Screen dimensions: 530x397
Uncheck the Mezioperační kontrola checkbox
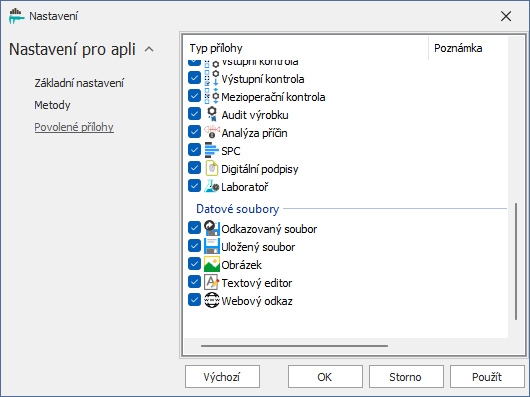[x=194, y=96]
